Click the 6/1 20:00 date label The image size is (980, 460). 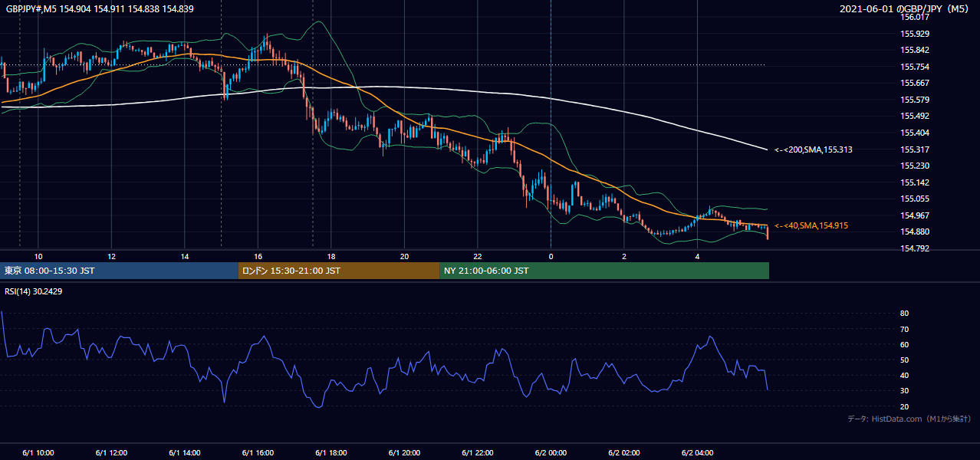click(x=404, y=453)
